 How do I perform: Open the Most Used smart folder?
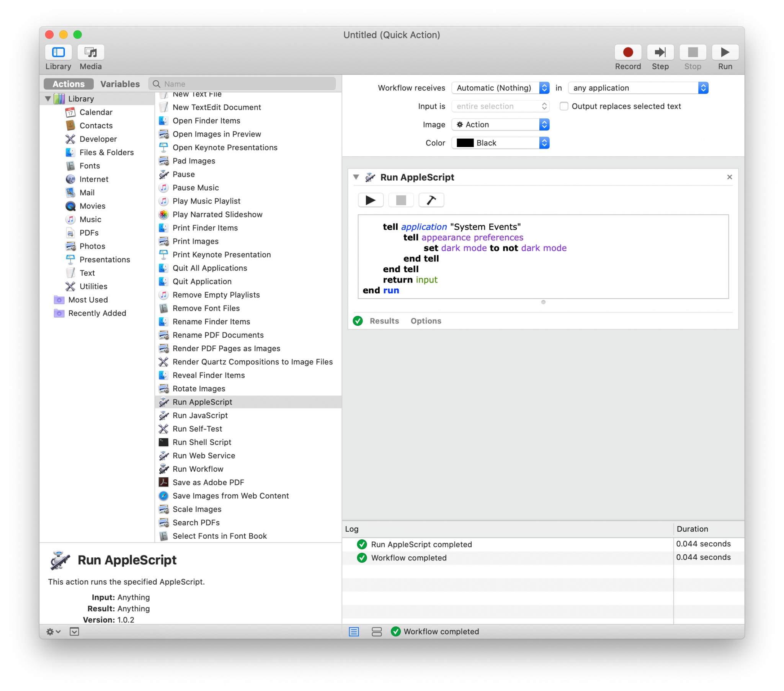pos(88,300)
